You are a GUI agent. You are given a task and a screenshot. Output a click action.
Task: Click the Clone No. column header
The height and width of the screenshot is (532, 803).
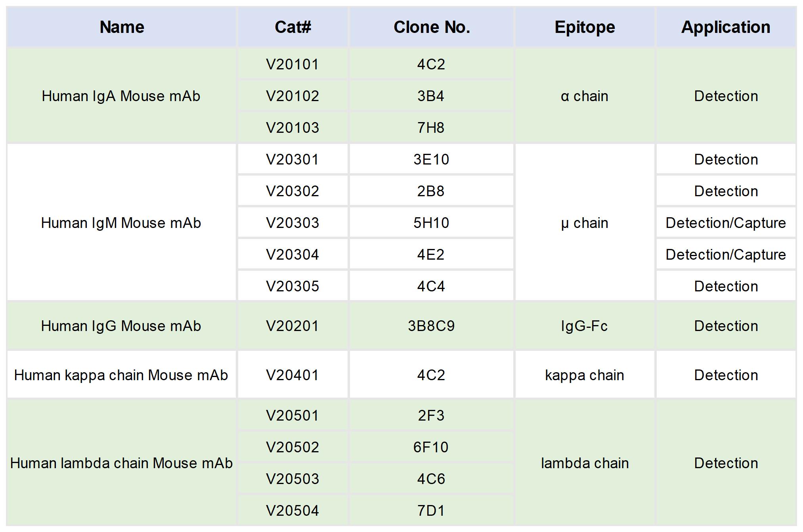tap(431, 27)
